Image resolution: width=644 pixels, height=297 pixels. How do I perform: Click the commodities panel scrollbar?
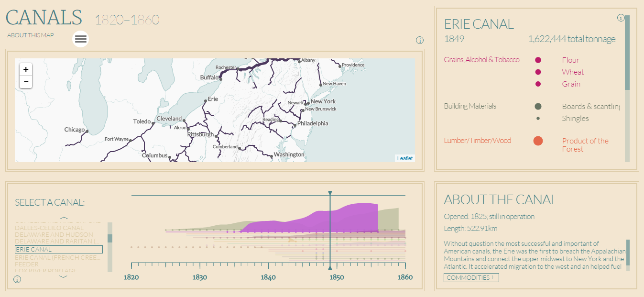pos(627,53)
